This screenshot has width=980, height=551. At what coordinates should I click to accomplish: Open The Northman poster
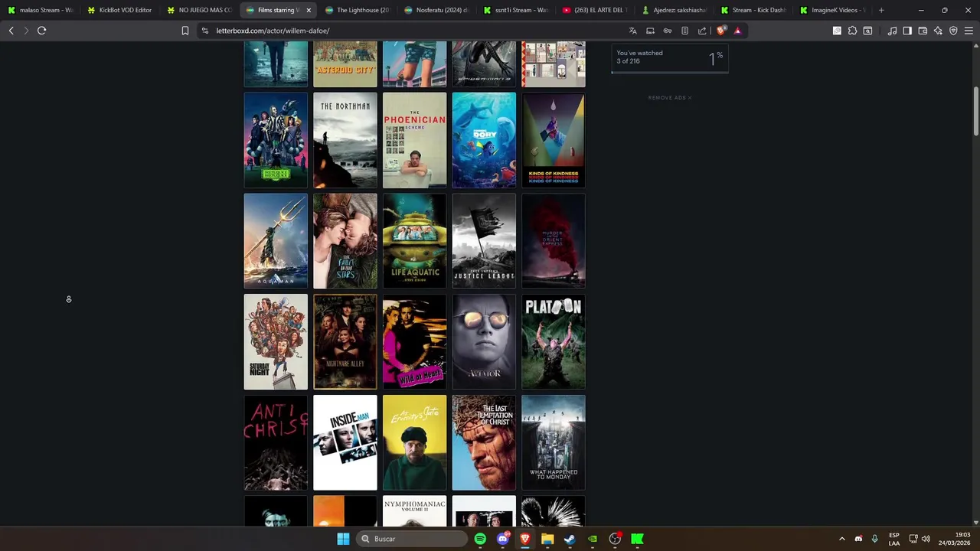(345, 140)
